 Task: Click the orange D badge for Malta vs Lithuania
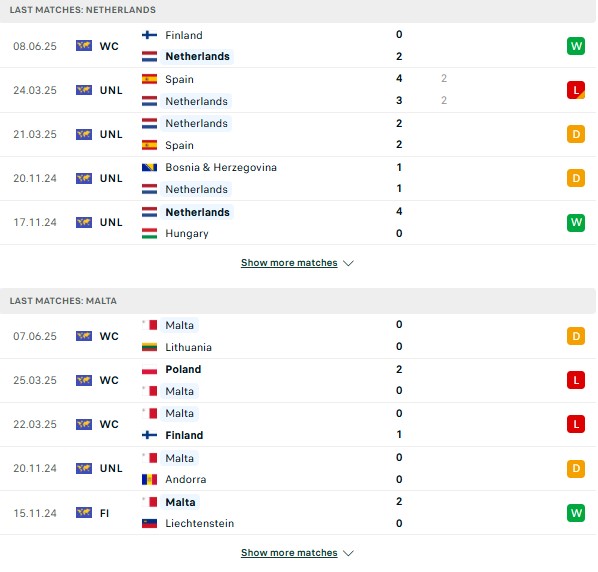(575, 336)
